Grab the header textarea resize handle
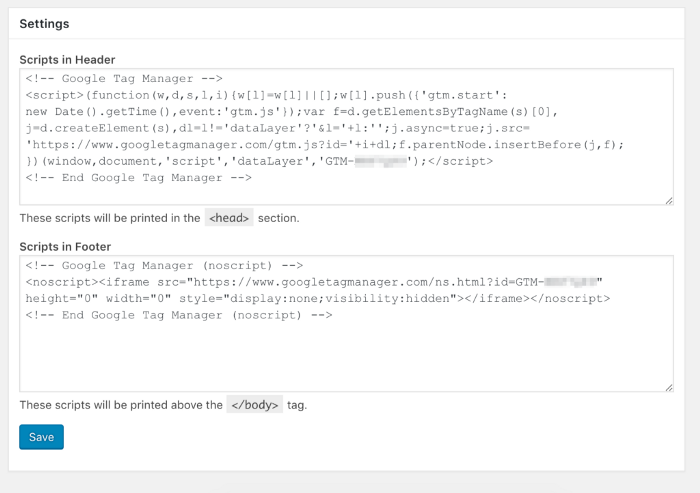This screenshot has width=700, height=493. coord(669,201)
